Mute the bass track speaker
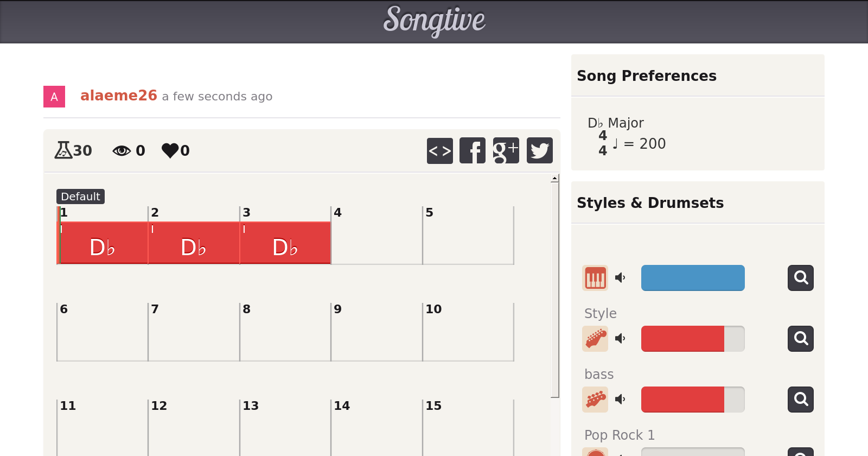This screenshot has width=868, height=456. tap(620, 339)
